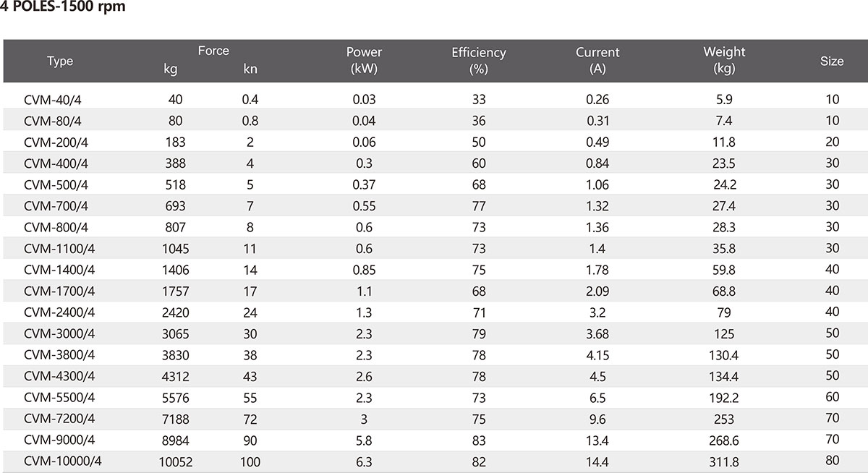868x473 pixels.
Task: Select the CVM-2400/4 model name
Action: point(61,312)
